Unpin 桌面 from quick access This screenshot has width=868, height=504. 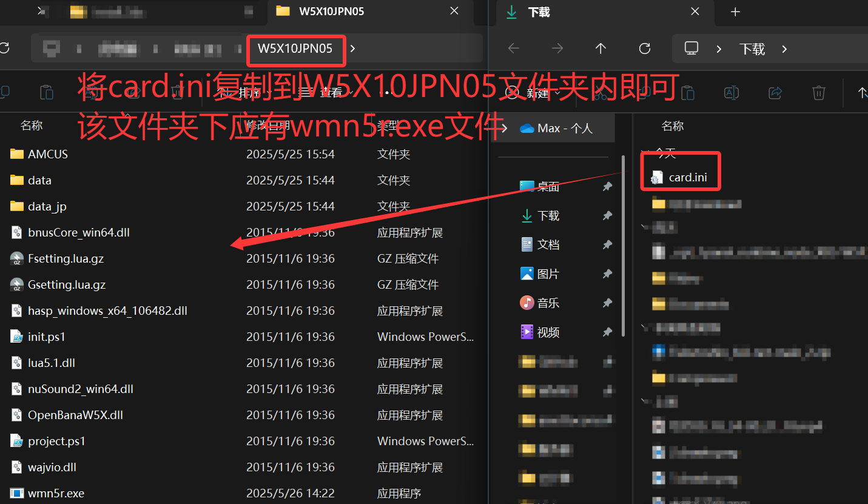(607, 187)
